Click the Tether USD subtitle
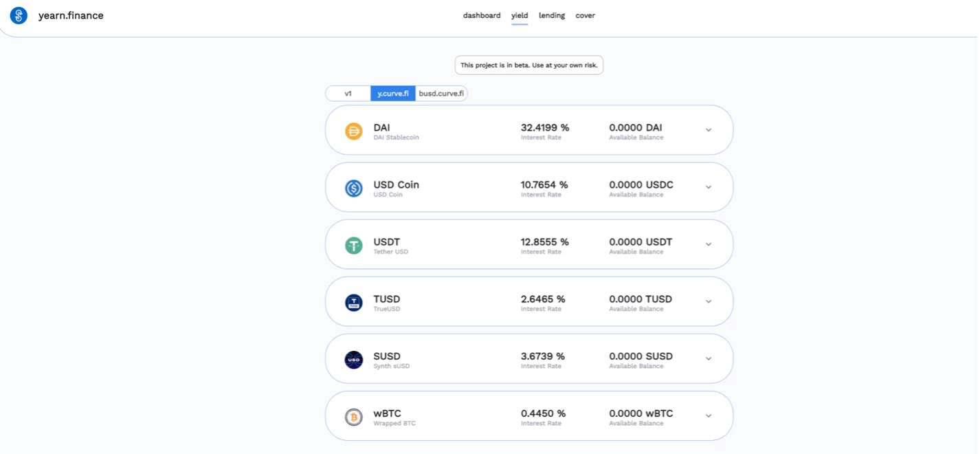This screenshot has height=454, width=980. pyautogui.click(x=391, y=252)
